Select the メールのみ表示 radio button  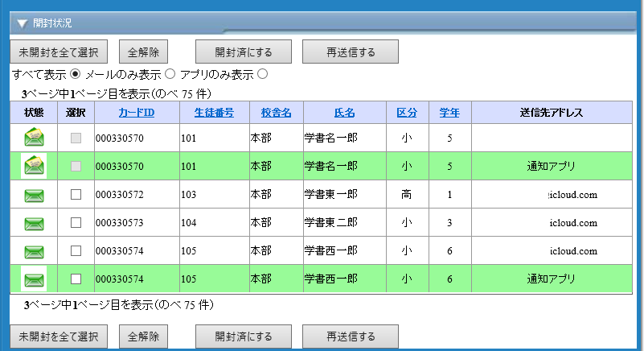170,75
